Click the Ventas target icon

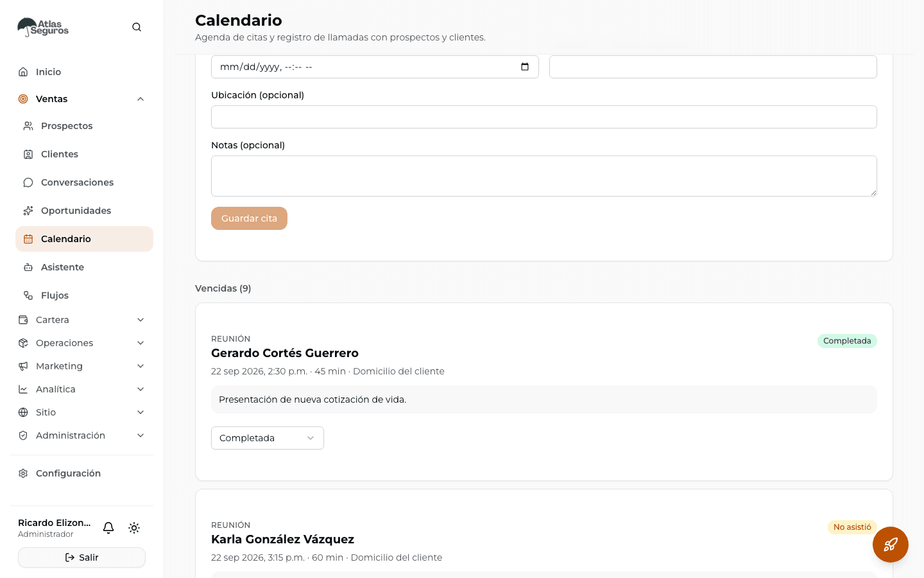click(x=23, y=99)
